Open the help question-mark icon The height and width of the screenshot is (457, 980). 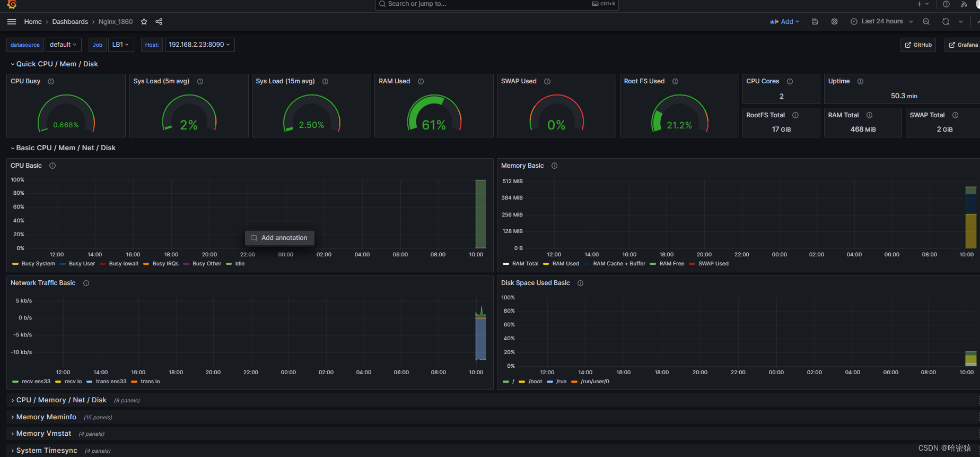(946, 4)
